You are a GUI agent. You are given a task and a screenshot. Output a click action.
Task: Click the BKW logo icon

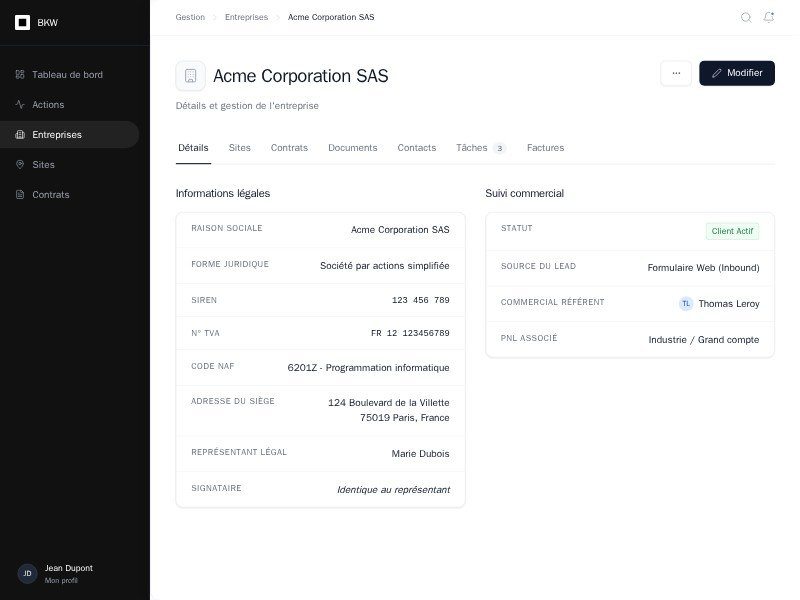(22, 22)
